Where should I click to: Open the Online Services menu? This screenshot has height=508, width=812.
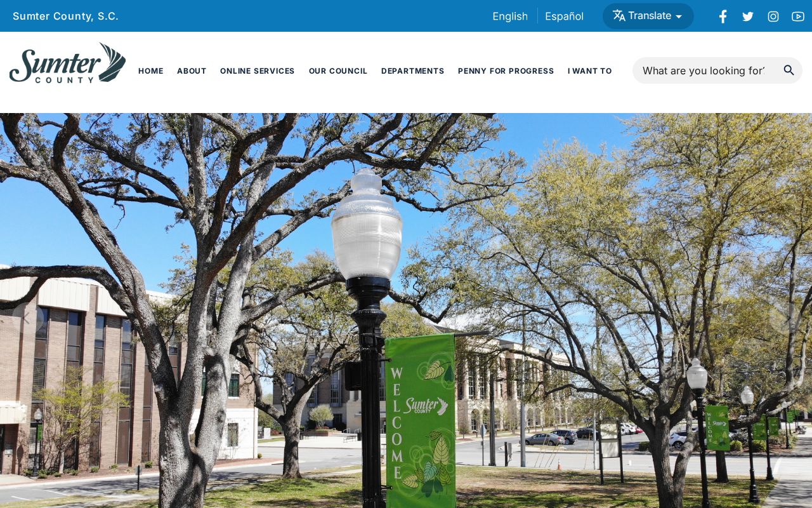[x=258, y=71]
